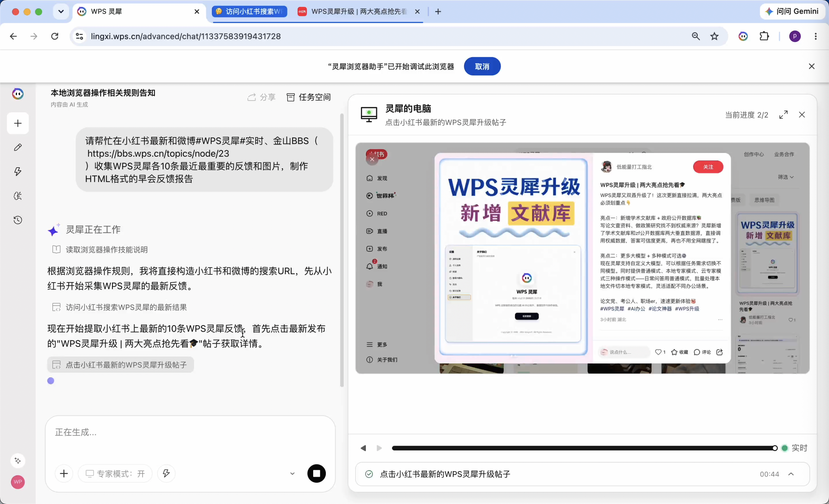829x504 pixels.
Task: Click the zoom magnifier icon in the address bar
Action: pos(696,36)
